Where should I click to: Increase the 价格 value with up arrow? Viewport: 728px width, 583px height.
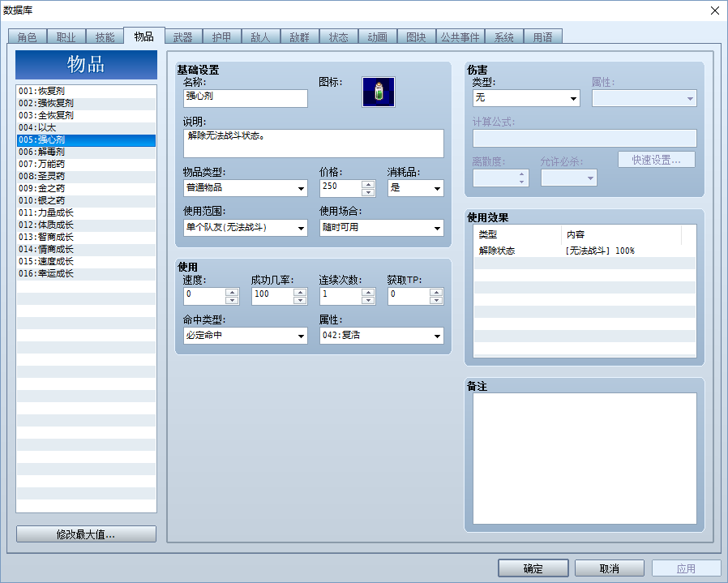(368, 184)
